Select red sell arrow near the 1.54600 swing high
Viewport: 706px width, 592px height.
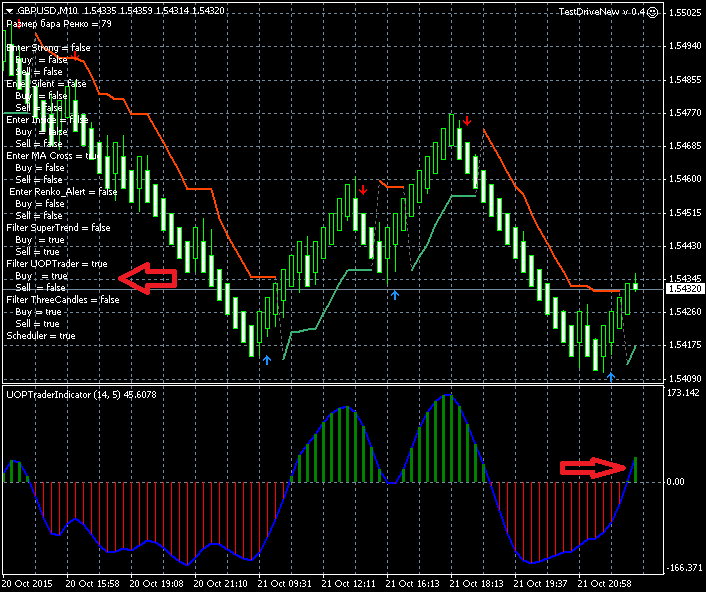click(x=363, y=190)
